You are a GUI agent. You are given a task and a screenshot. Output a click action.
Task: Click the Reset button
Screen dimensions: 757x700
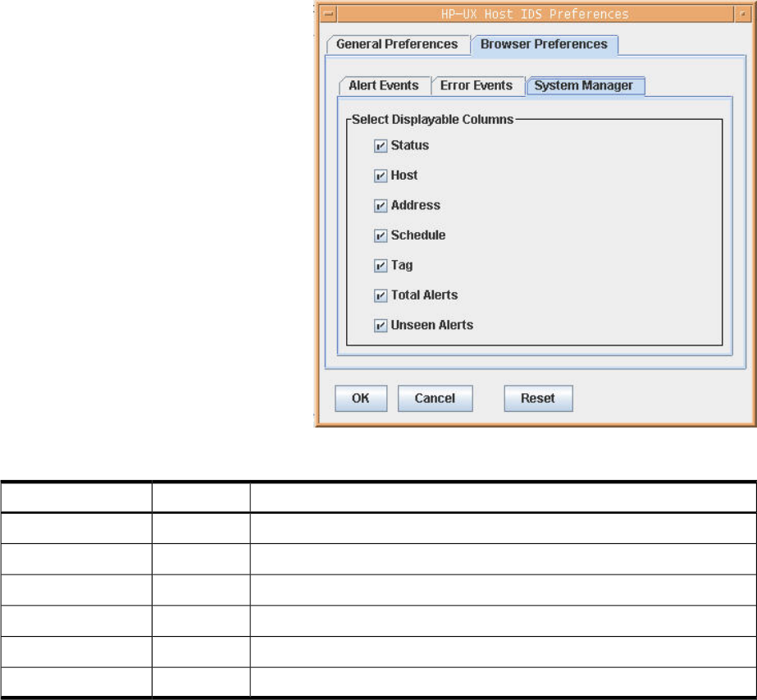click(x=538, y=398)
